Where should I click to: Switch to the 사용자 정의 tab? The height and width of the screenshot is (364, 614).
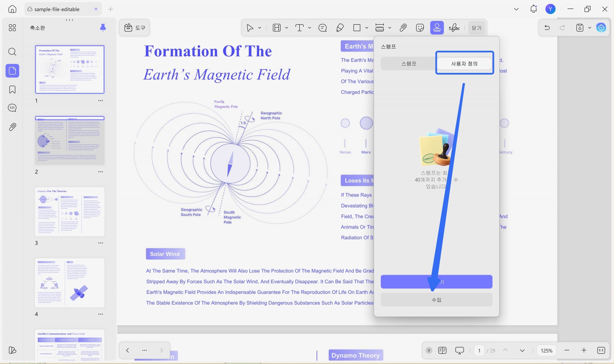tap(464, 64)
